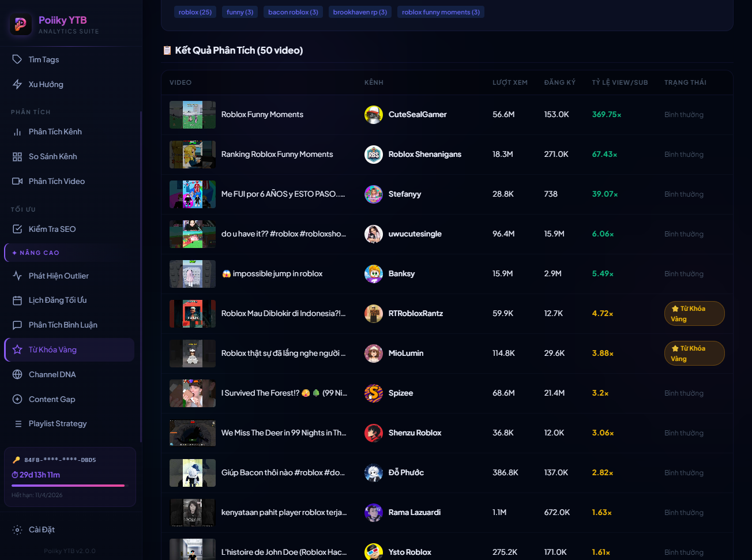752x560 pixels.
Task: Click the CuteSealGamer channel avatar
Action: coord(374,115)
